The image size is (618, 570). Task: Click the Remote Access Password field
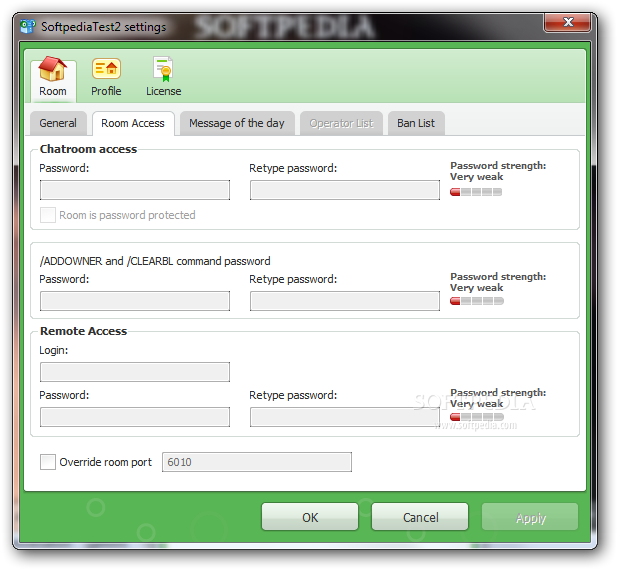click(135, 417)
